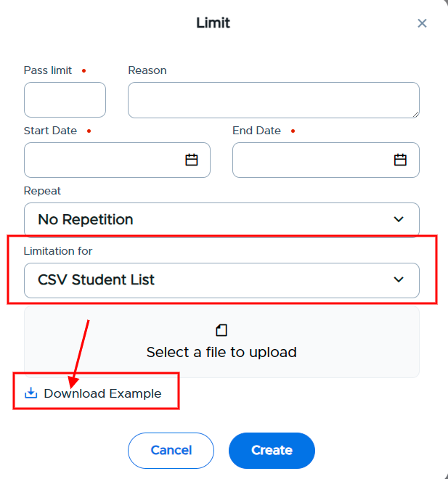
Task: Expand the CSV Student List dropdown chevron
Action: click(399, 279)
